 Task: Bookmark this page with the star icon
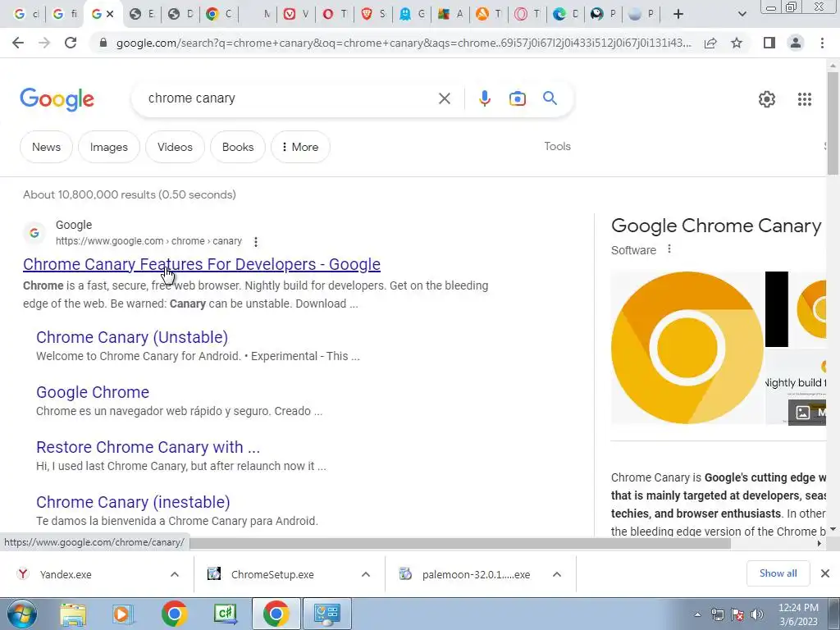[x=737, y=43]
